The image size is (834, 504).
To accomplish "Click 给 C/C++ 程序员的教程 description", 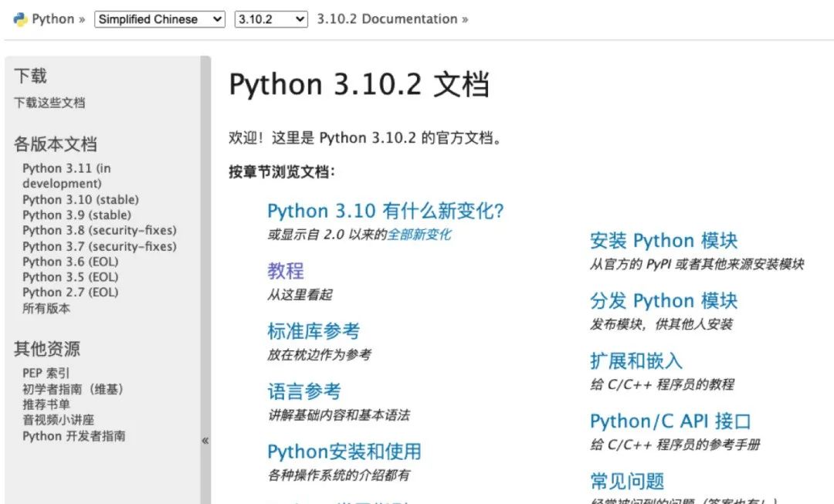I will click(x=663, y=384).
